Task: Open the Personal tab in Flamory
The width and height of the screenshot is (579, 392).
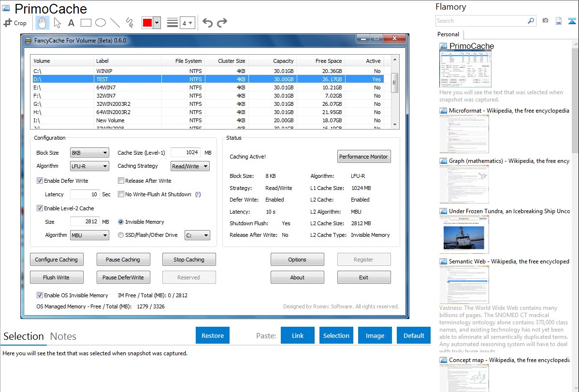Action: pyautogui.click(x=449, y=34)
